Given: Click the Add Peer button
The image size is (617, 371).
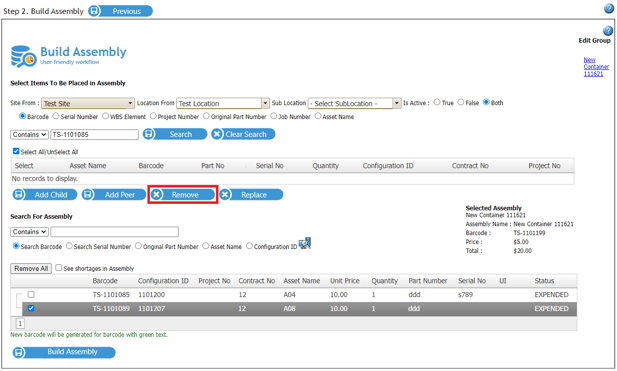Looking at the screenshot, I should [114, 195].
